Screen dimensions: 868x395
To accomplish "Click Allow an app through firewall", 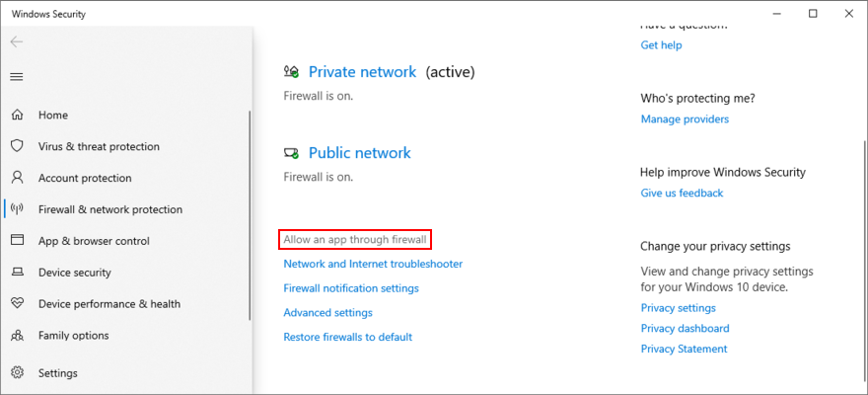I will [x=355, y=240].
